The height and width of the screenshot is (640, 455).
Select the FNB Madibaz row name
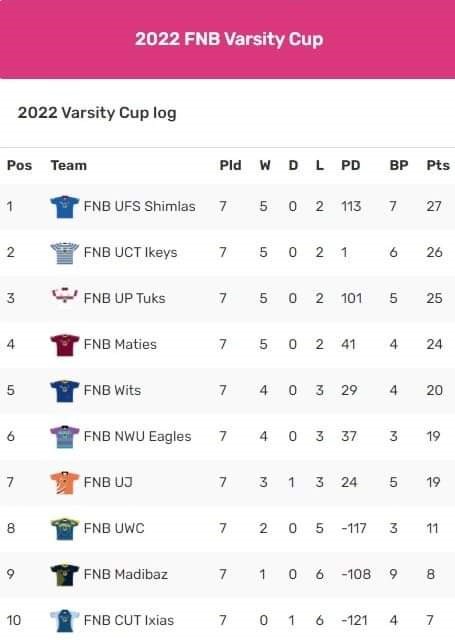coord(126,575)
